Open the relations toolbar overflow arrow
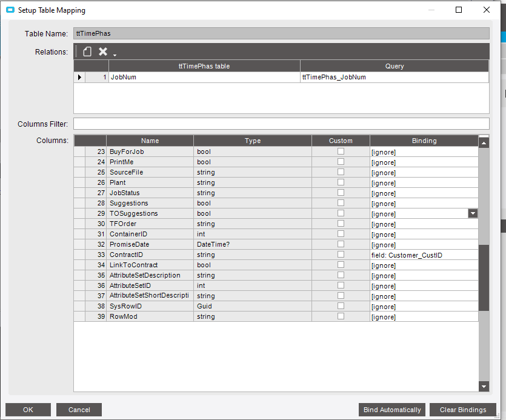506x420 pixels. [x=115, y=55]
